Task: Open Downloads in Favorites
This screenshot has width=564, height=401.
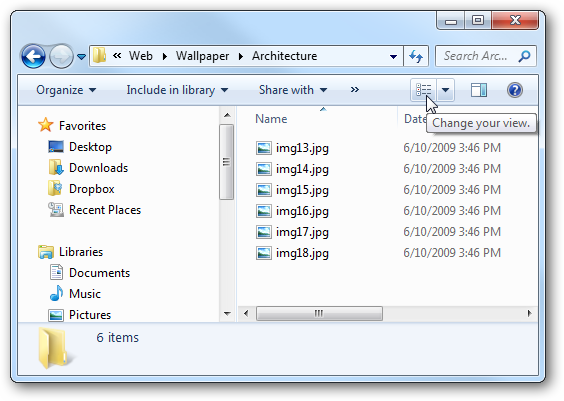Action: (99, 168)
